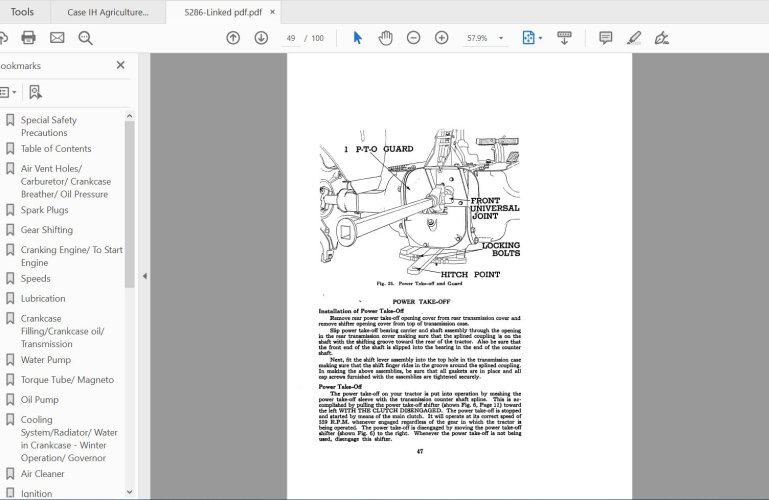This screenshot has width=769, height=500.
Task: Collapse the left navigation pane arrow
Action: [x=145, y=276]
